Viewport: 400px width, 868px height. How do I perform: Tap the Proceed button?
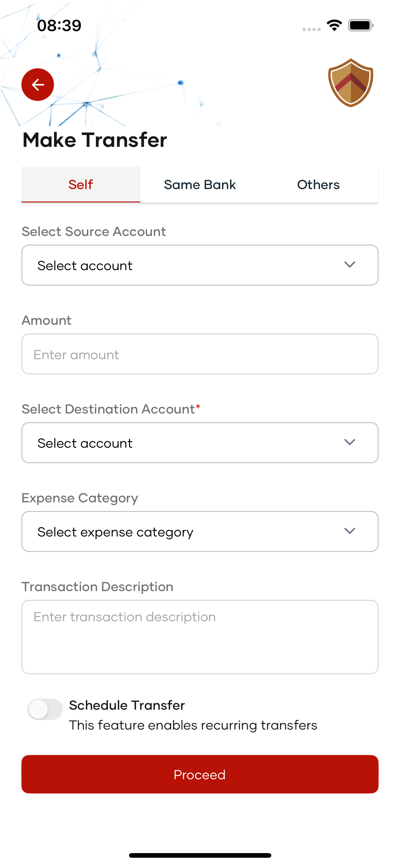point(200,774)
